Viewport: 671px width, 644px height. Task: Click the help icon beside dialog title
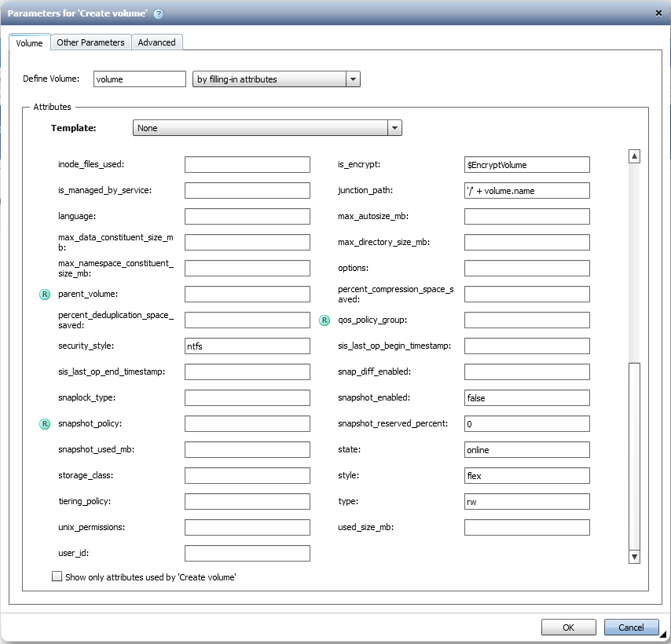coord(159,13)
